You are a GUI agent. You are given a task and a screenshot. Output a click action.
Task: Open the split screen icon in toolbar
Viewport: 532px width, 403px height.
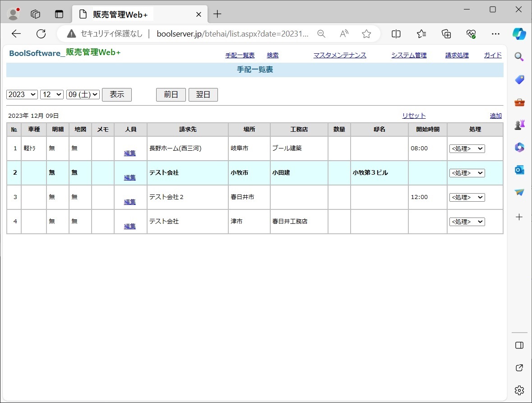pyautogui.click(x=396, y=34)
